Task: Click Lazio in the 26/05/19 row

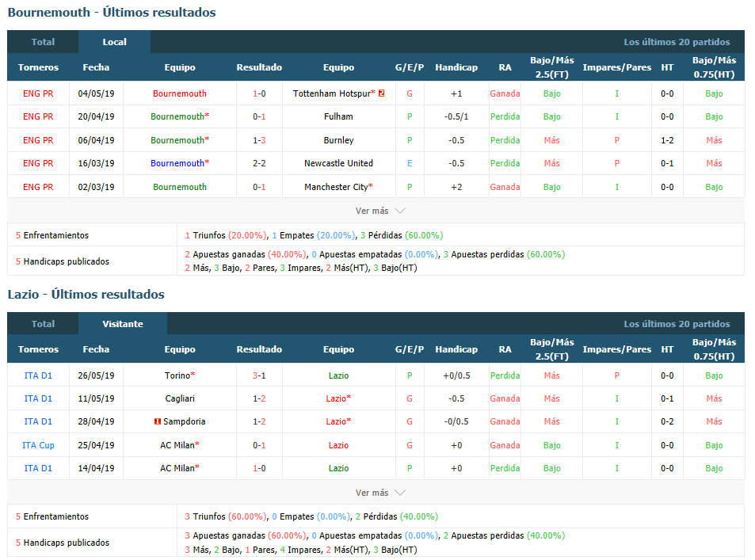Action: 338,375
